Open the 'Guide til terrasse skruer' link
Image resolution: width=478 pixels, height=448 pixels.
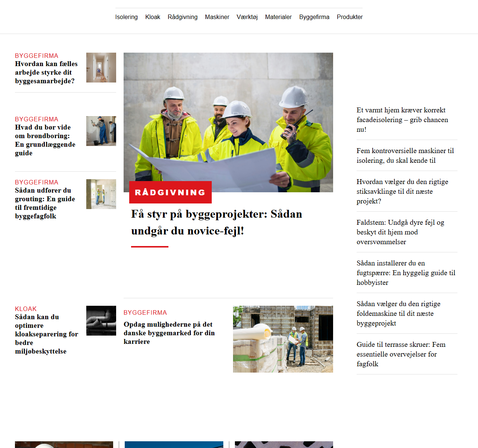tap(401, 354)
